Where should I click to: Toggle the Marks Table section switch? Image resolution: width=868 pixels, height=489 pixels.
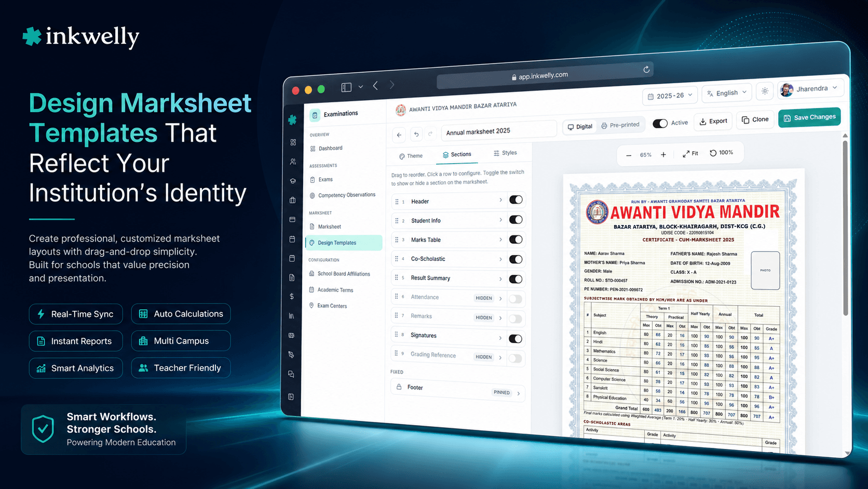pyautogui.click(x=516, y=239)
